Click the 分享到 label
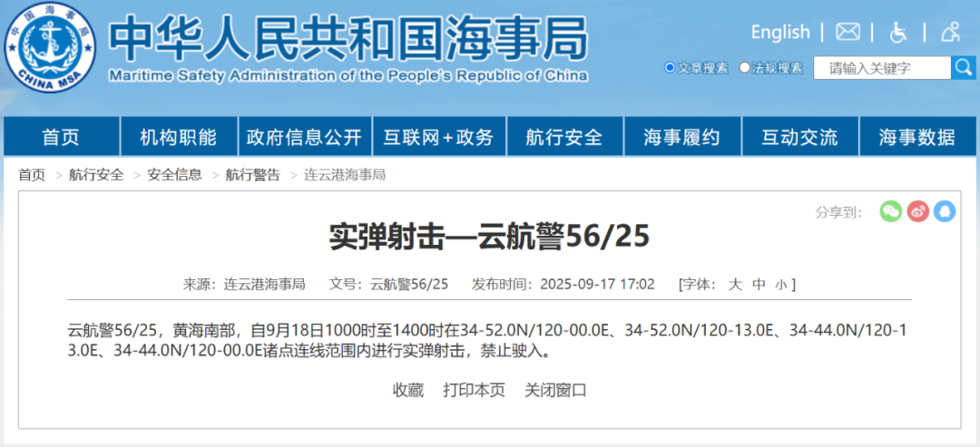Viewport: 980px width, 447px height. pyautogui.click(x=838, y=212)
